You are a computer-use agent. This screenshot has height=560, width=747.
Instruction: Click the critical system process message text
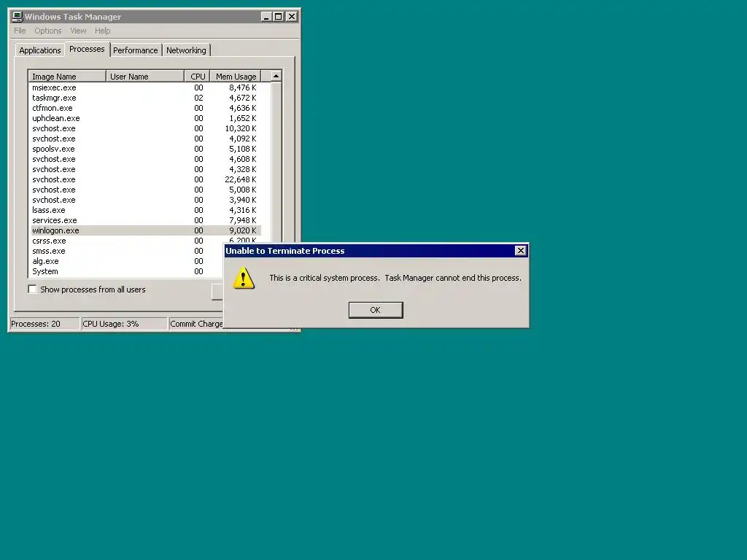(x=395, y=278)
